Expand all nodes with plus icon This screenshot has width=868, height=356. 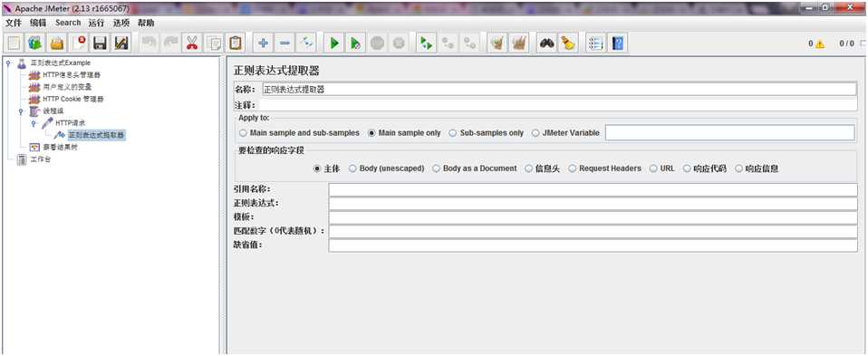coord(264,43)
